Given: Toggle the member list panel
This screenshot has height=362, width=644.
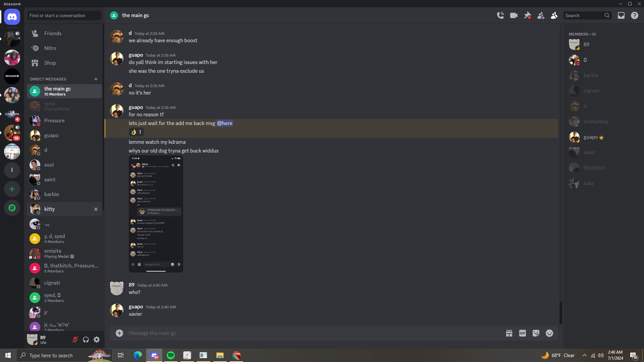Looking at the screenshot, I should click(554, 15).
